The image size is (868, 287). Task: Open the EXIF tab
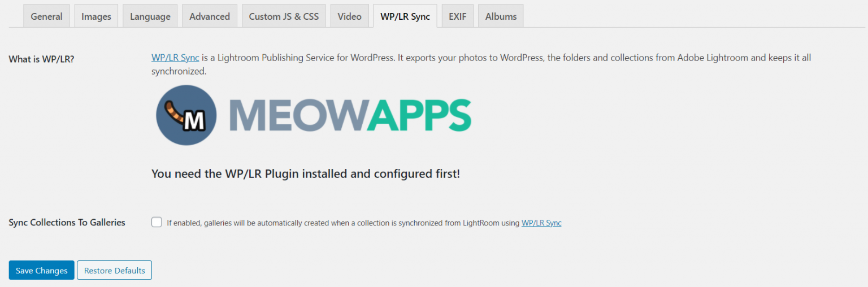[458, 16]
